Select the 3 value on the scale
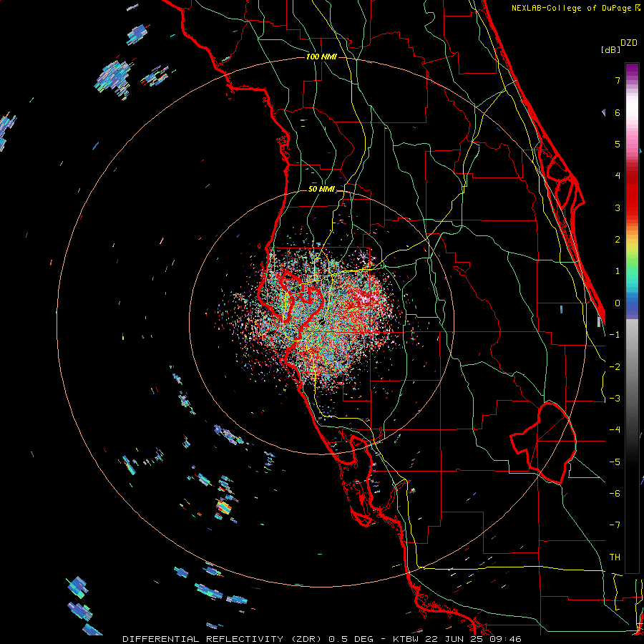The image size is (644, 644). tap(618, 208)
